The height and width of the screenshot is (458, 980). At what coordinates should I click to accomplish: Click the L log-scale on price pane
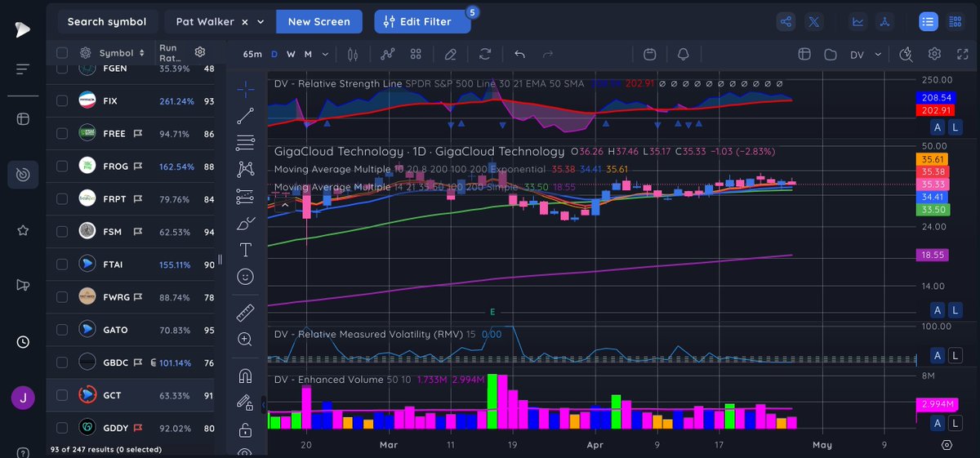point(954,310)
